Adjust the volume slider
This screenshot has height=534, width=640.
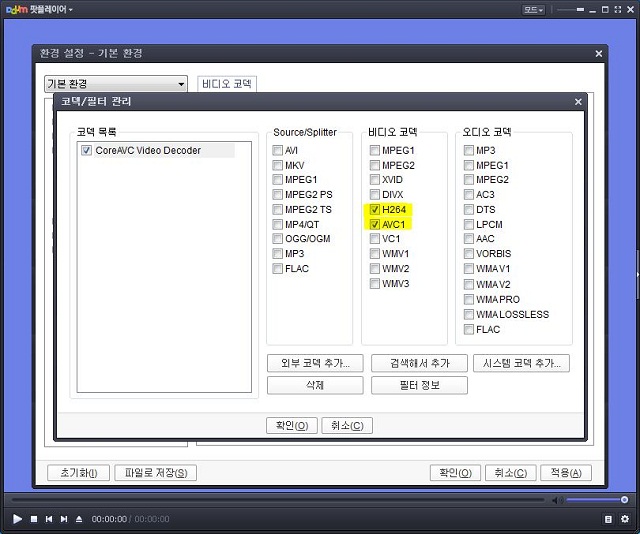pyautogui.click(x=597, y=500)
